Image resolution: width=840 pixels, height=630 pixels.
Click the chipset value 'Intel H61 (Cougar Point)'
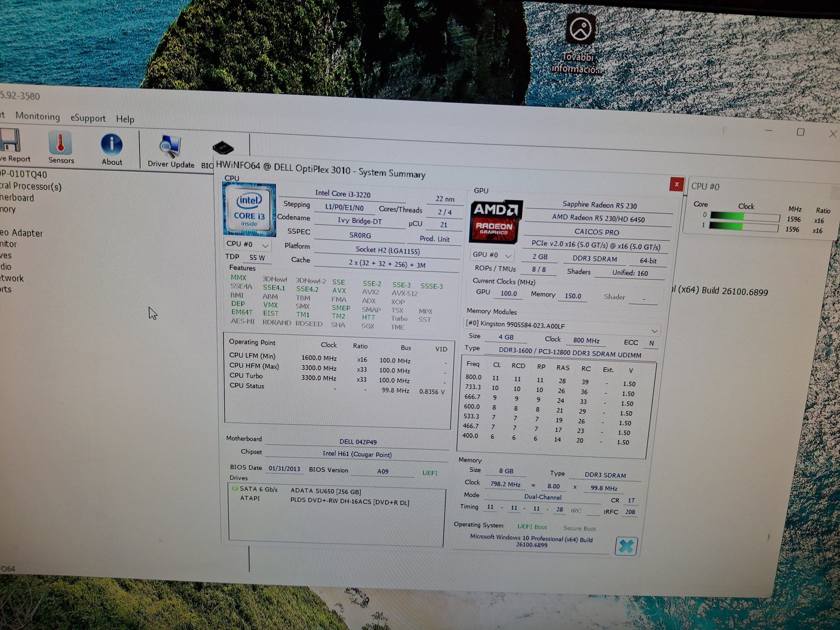pyautogui.click(x=357, y=454)
